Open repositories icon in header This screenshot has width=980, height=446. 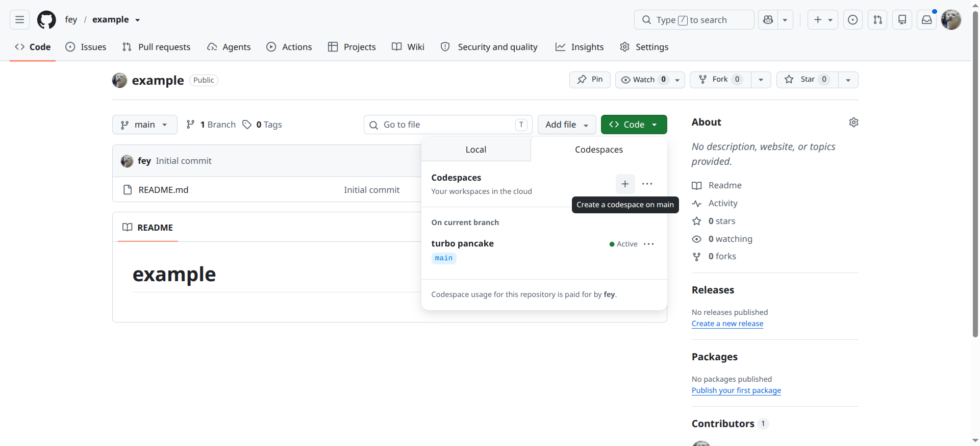click(902, 20)
